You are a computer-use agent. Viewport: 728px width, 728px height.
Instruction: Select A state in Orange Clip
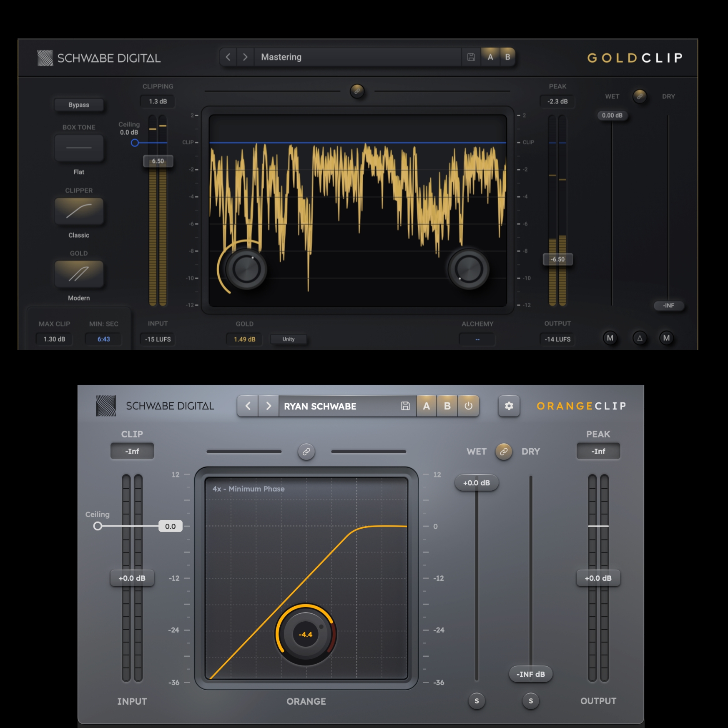point(427,406)
